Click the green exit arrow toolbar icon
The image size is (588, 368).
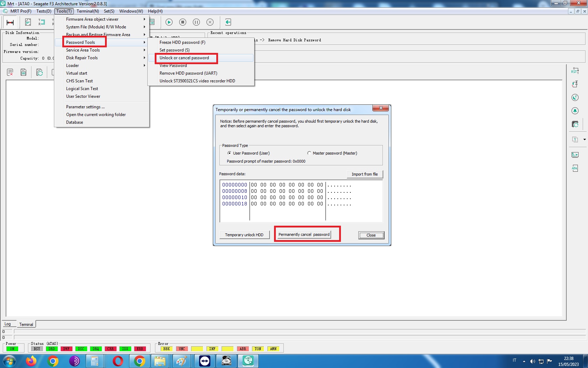click(228, 22)
